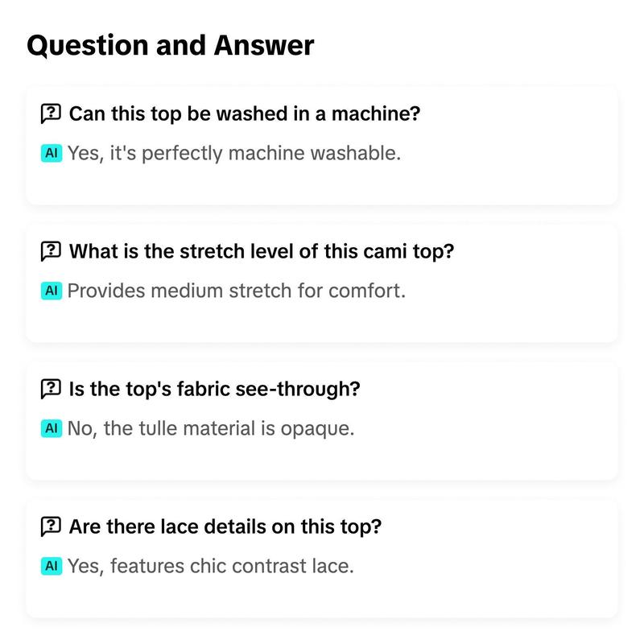Select the answer 'Yes, features chic contrast lace.'
Viewport: 644px width, 644px height.
(210, 567)
